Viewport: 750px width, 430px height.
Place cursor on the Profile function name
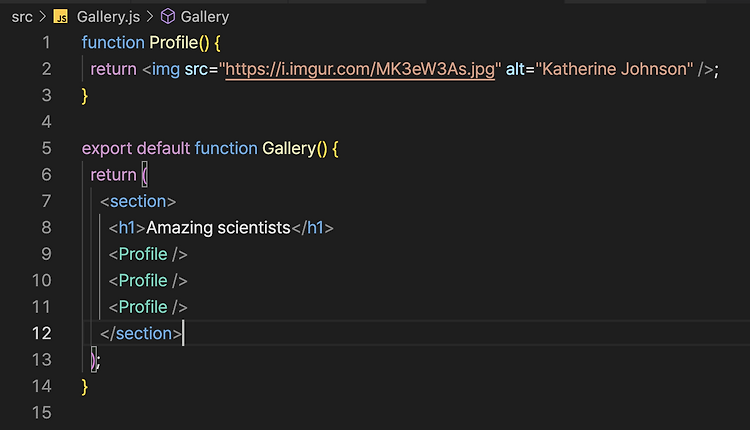pos(174,43)
